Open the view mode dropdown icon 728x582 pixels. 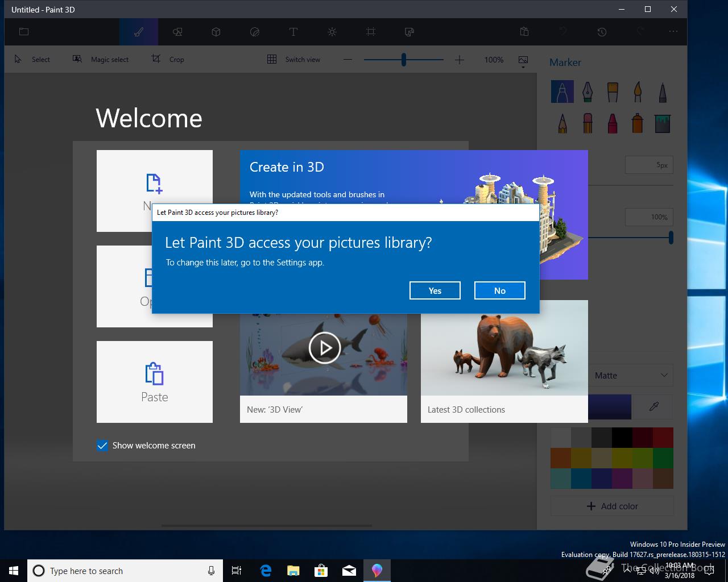523,61
